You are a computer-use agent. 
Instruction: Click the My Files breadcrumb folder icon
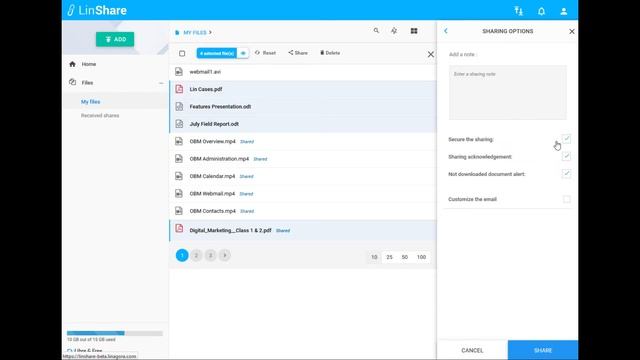click(x=177, y=32)
